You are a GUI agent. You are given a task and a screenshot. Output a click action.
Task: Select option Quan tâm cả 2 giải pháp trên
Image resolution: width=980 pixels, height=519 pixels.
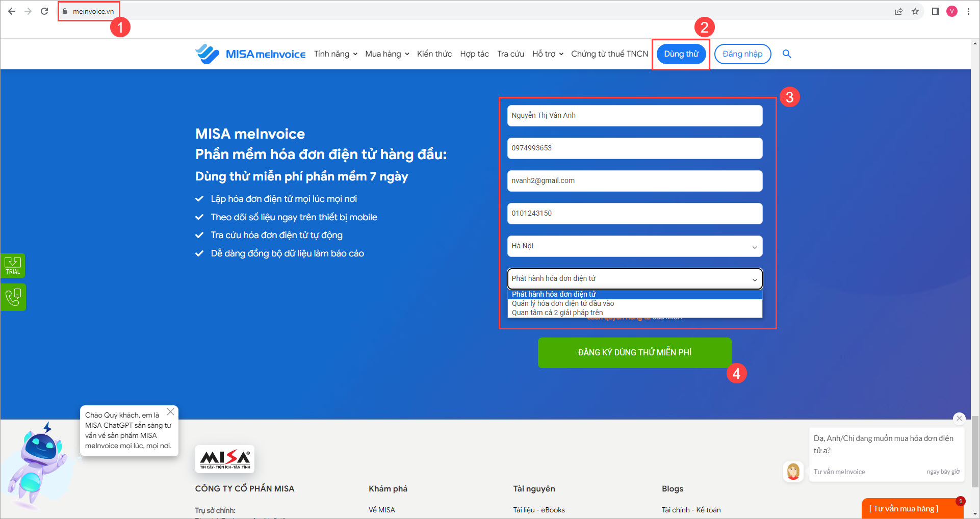[x=635, y=313]
